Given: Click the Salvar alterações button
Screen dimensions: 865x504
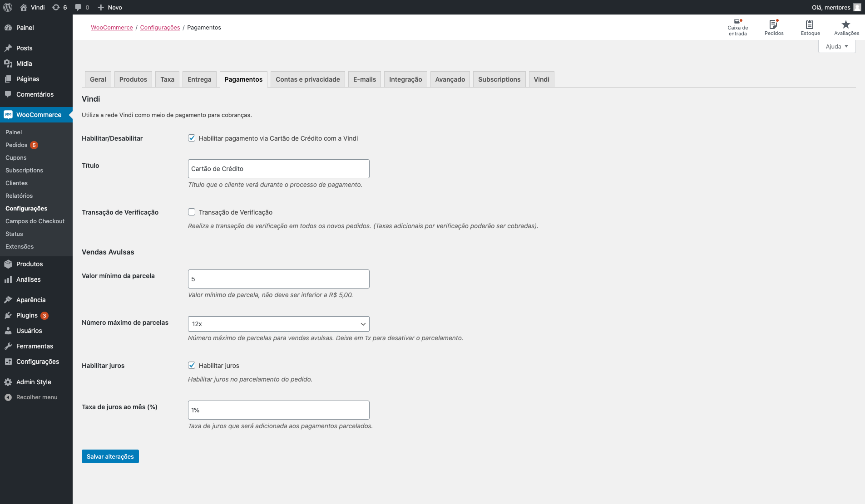Looking at the screenshot, I should click(x=110, y=456).
